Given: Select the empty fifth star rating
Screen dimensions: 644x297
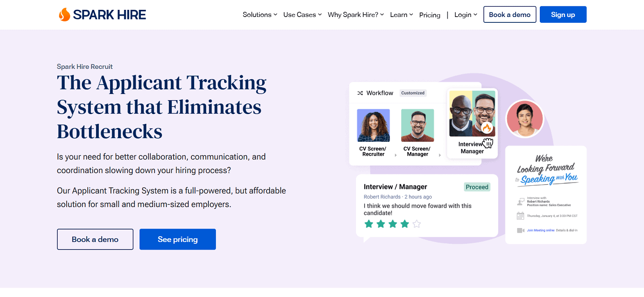Looking at the screenshot, I should coord(416,224).
